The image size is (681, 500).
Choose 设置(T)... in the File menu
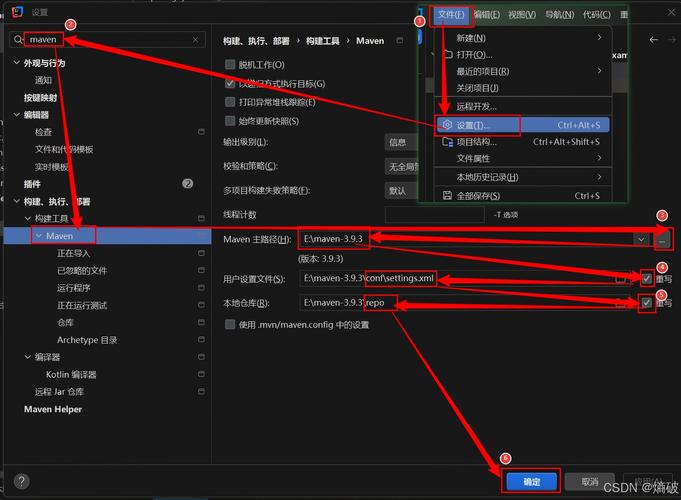523,125
